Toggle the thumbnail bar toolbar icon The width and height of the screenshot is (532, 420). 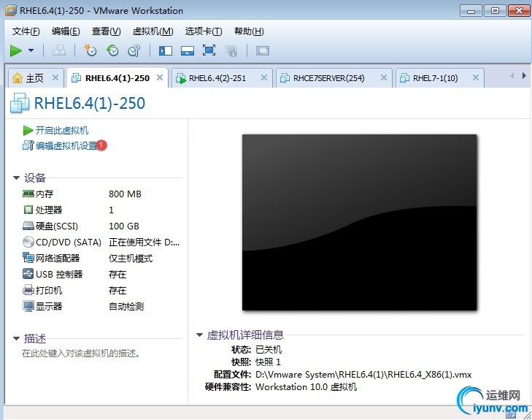point(188,51)
